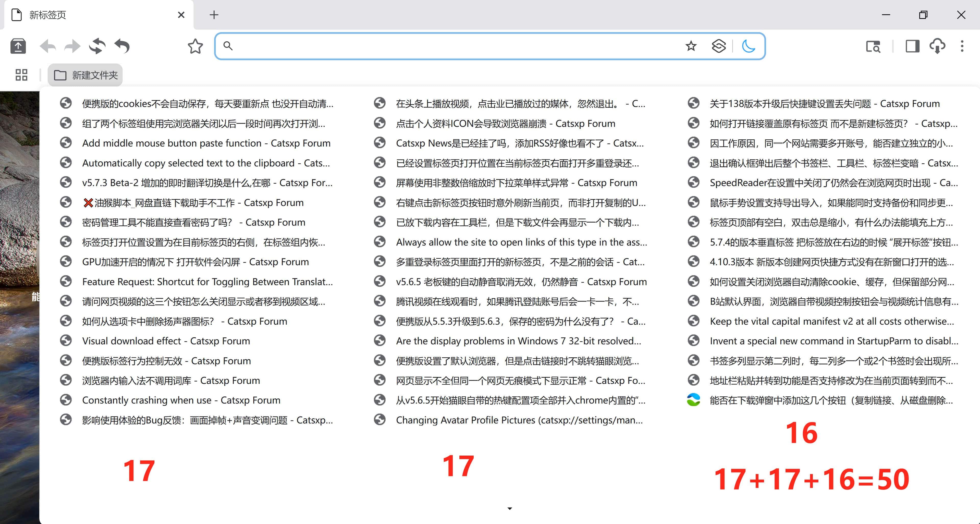Screen dimensions: 980x524
Task: Open the 新建文件夹 bookmark folder
Action: 85,75
